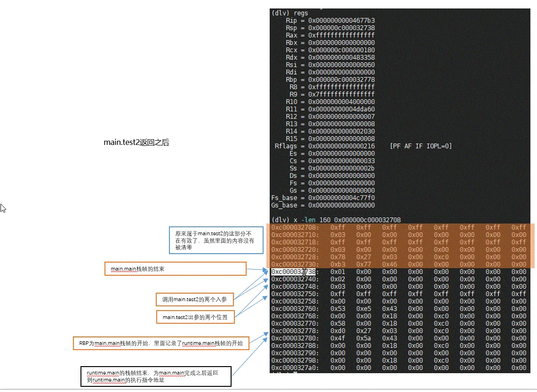Click memory address label 0xc000032790

(295, 353)
